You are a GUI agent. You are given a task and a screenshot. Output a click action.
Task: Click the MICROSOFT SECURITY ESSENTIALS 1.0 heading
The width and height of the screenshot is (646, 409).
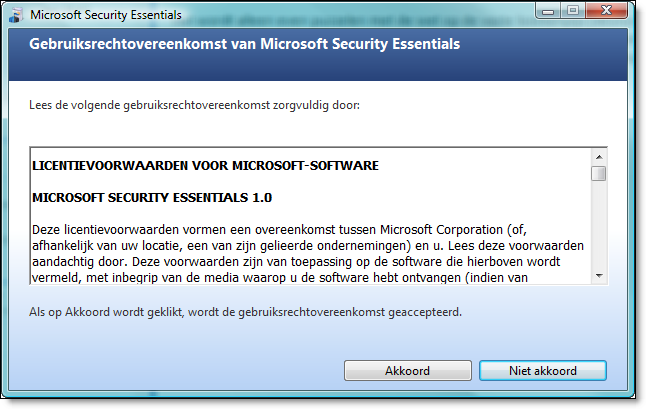(x=152, y=198)
